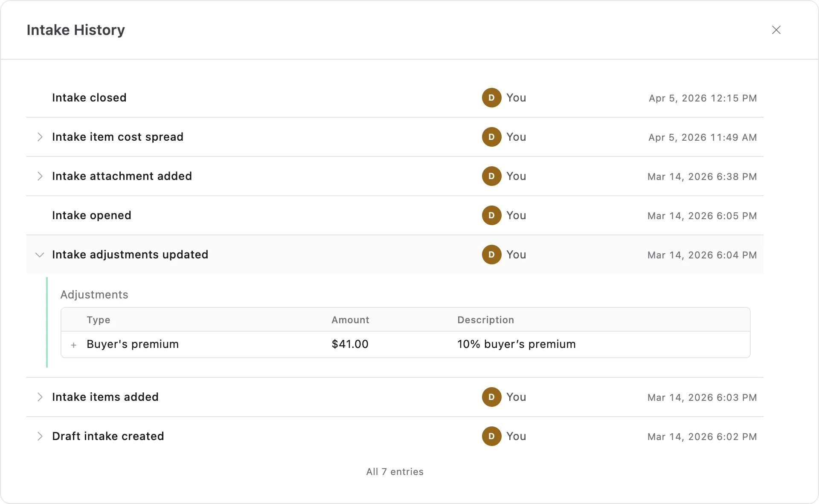Expand the Intake item cost spread entry
819x504 pixels.
coord(40,137)
